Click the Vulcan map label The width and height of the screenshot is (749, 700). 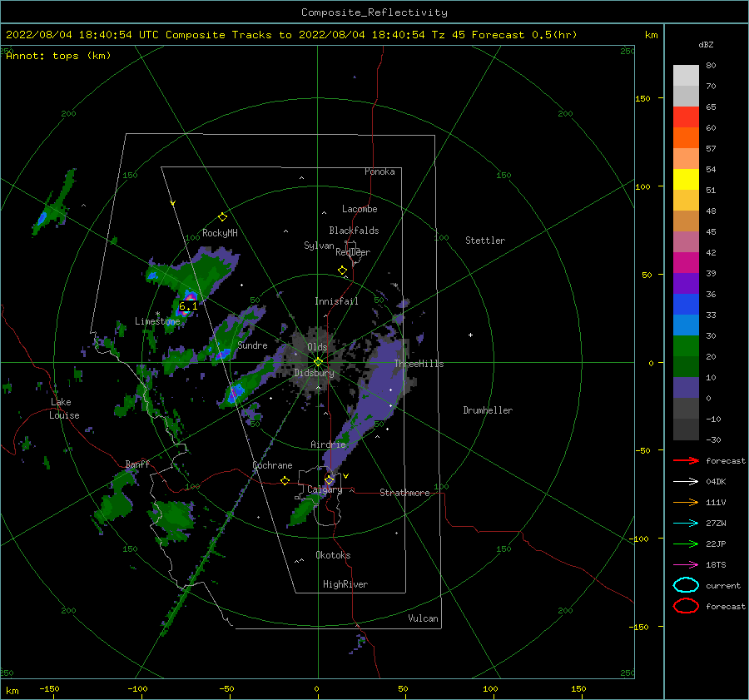tap(424, 618)
